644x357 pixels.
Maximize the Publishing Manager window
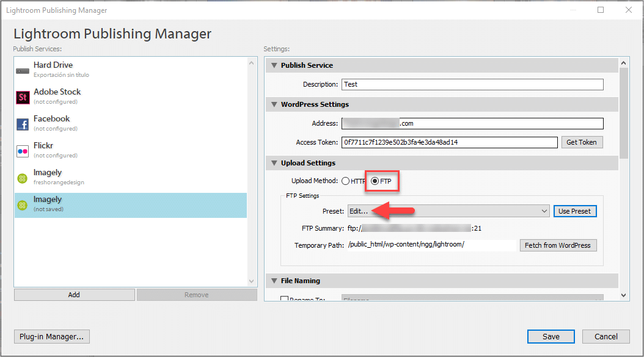(601, 10)
